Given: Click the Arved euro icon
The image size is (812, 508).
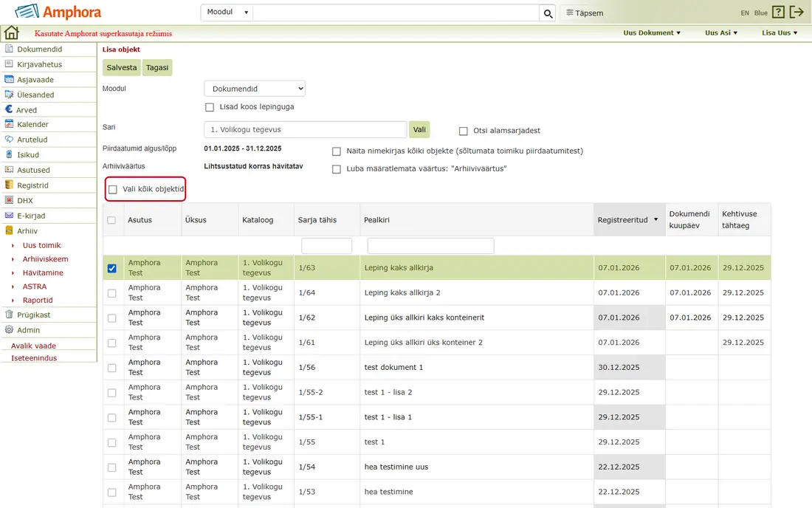Looking at the screenshot, I should (x=9, y=109).
